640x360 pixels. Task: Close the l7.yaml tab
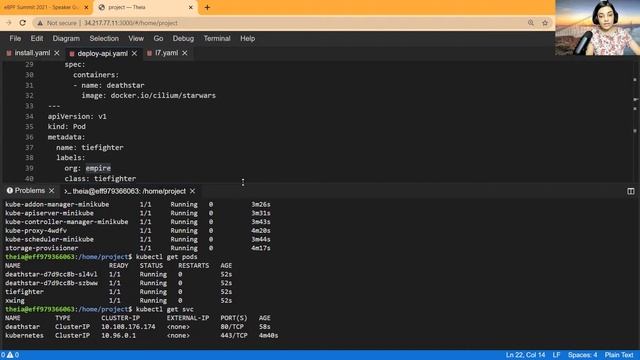click(x=185, y=53)
